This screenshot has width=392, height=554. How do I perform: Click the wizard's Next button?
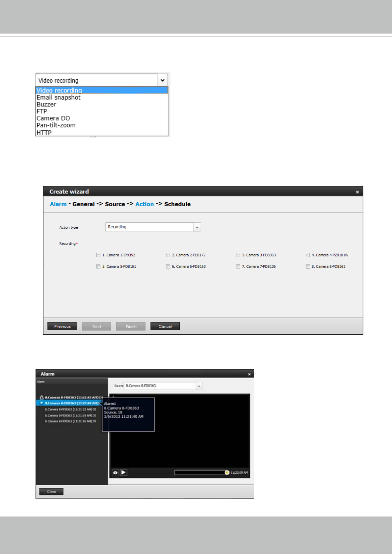(x=96, y=326)
